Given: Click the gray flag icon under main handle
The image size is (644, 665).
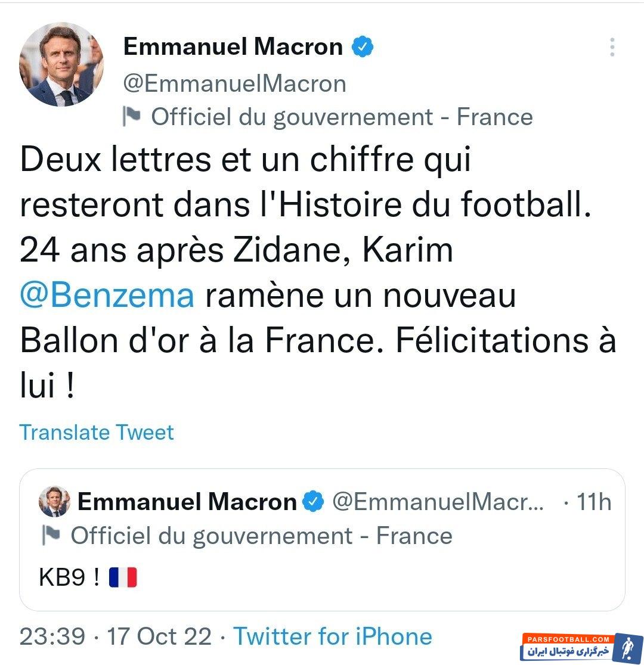Looking at the screenshot, I should pyautogui.click(x=132, y=116).
